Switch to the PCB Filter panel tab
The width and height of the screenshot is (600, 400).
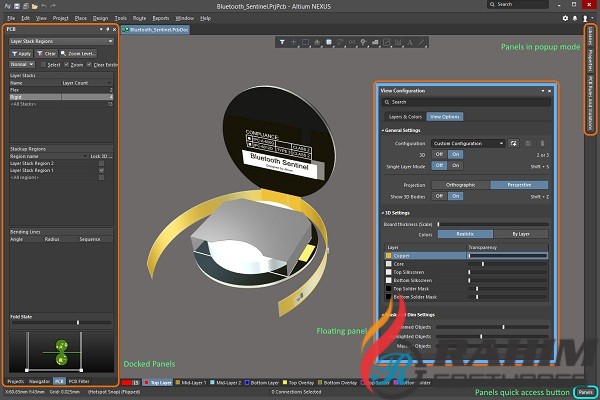pos(79,381)
